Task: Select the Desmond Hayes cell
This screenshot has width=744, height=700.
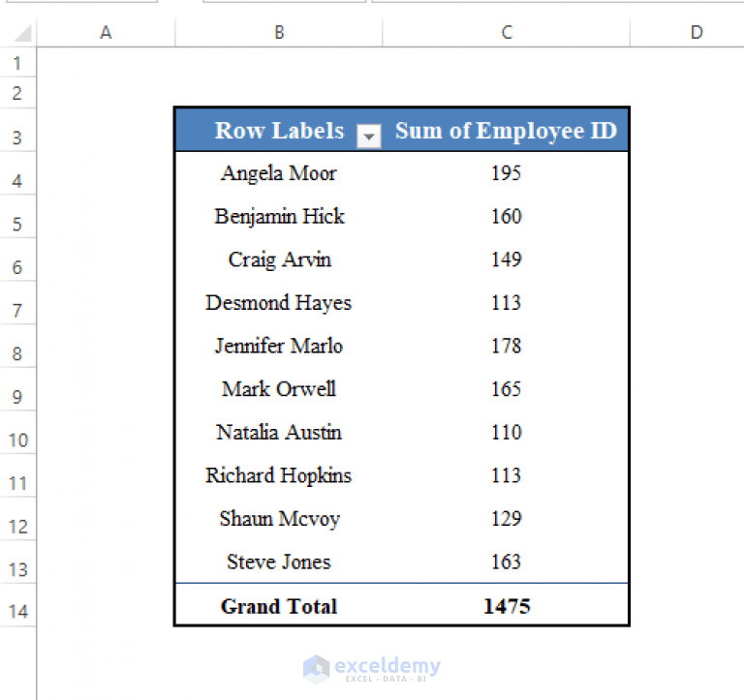Action: click(279, 303)
